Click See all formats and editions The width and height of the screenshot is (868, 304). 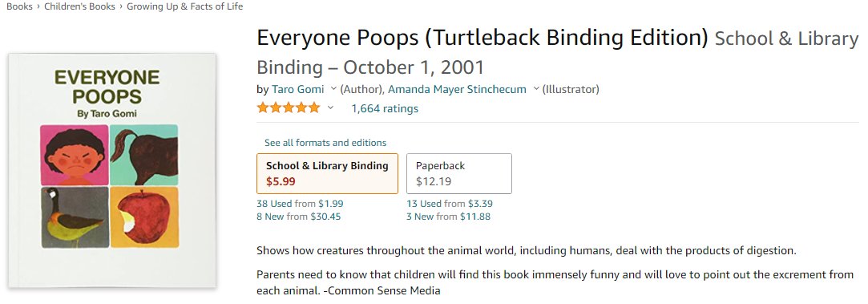click(325, 142)
